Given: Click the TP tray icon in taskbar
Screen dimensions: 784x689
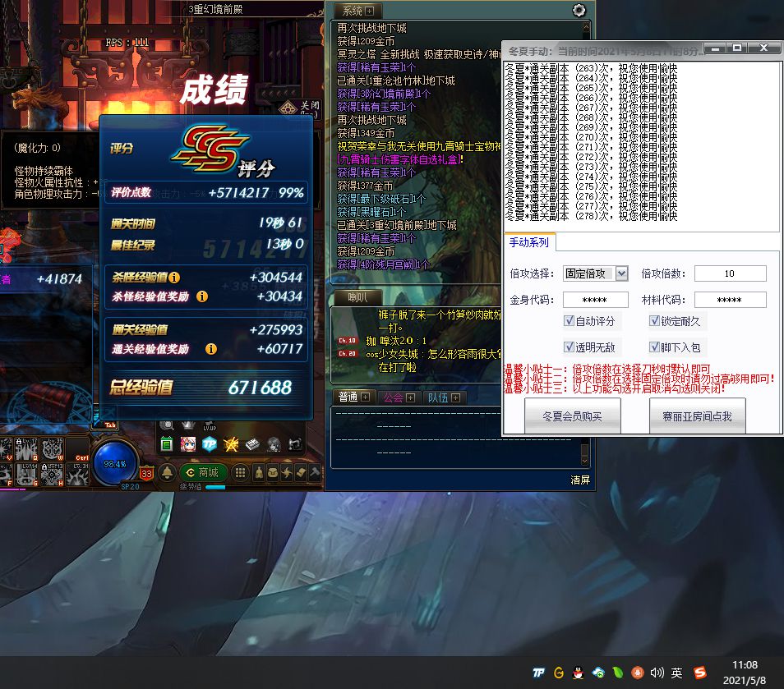Looking at the screenshot, I should (538, 673).
